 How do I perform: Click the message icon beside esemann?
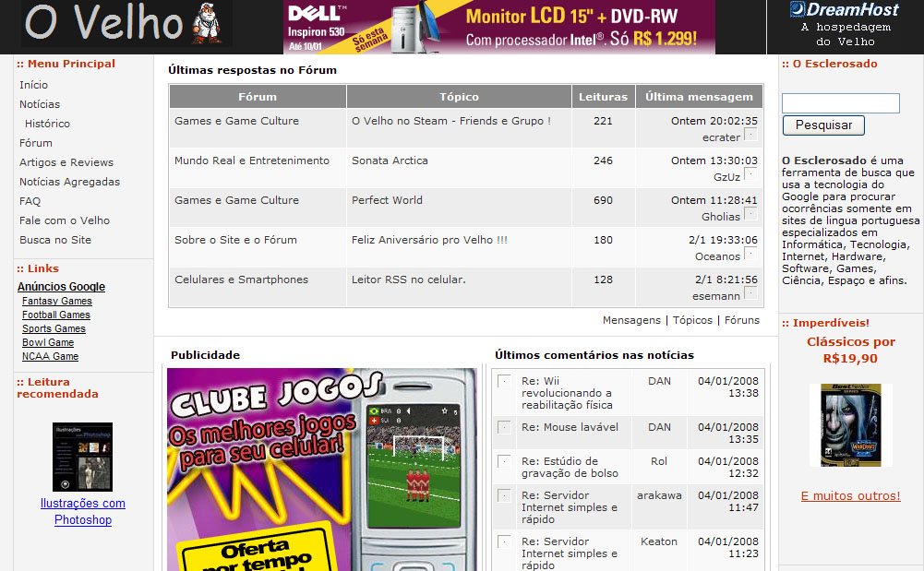click(x=750, y=294)
